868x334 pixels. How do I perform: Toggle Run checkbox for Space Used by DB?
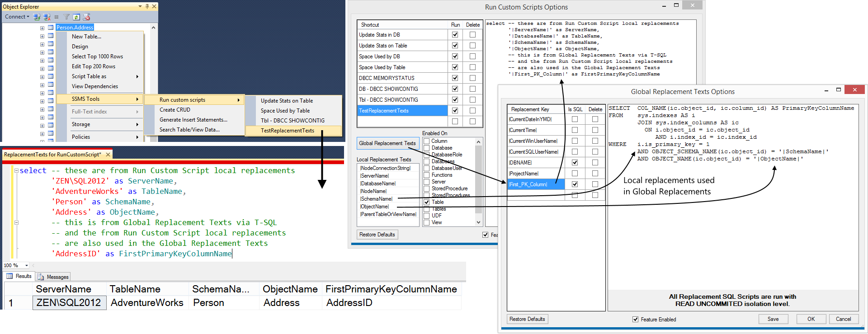455,56
